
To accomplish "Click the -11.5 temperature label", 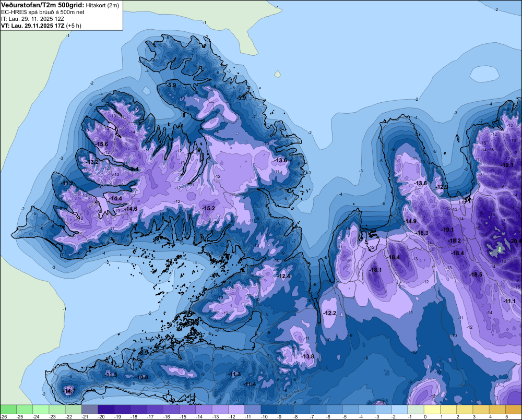I will tap(111, 375).
